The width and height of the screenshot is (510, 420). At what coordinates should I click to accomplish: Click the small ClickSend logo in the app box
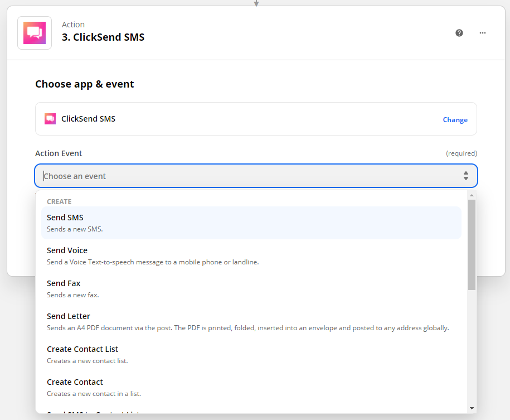50,118
